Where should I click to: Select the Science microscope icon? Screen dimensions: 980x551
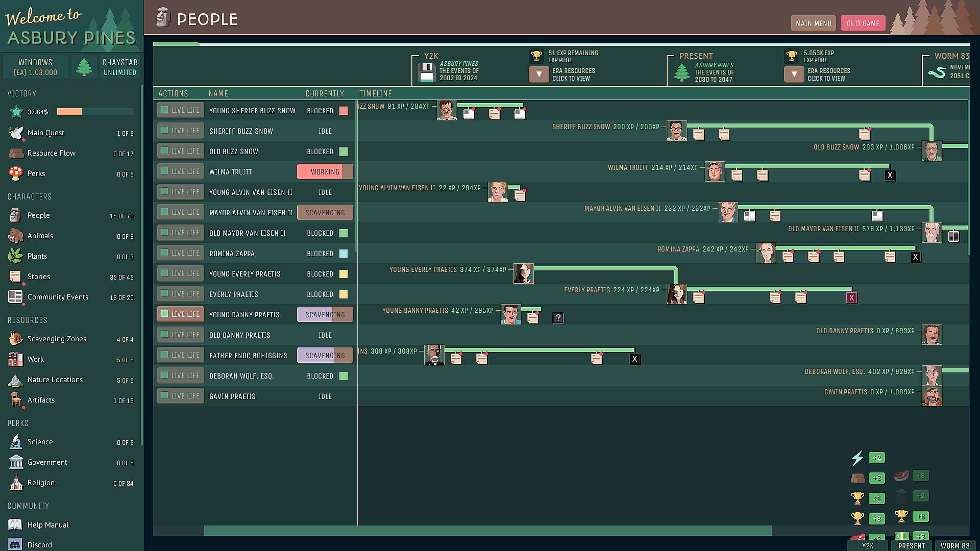pos(16,442)
